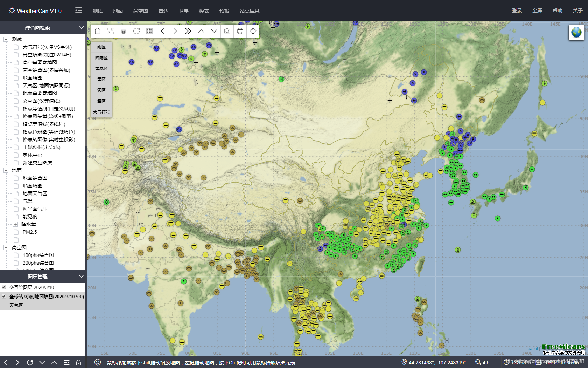Click the printer icon in map toolbar

coord(240,31)
